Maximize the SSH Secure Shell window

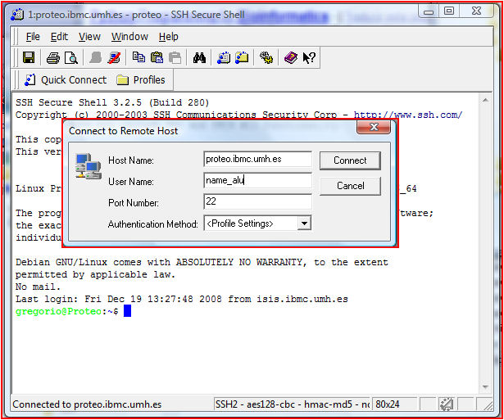(449, 11)
